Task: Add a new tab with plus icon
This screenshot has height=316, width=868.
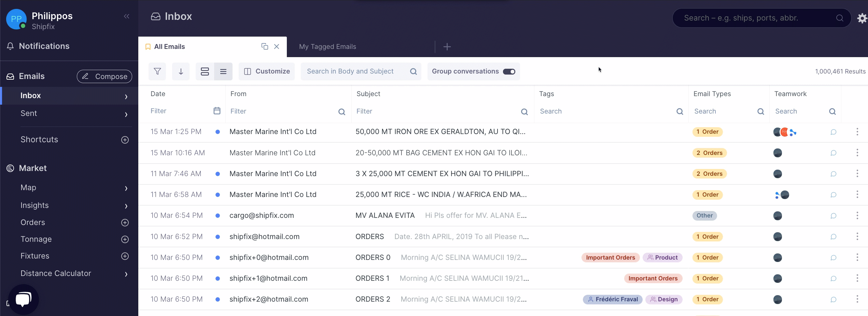Action: pos(447,47)
